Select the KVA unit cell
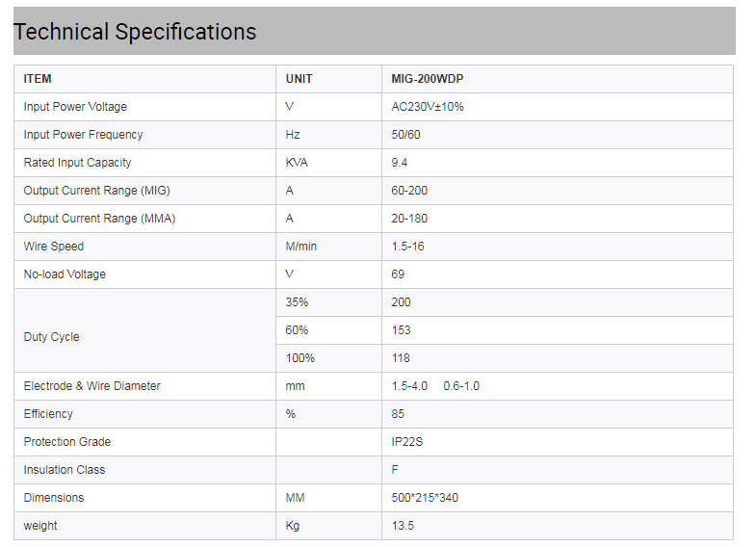This screenshot has height=547, width=756. click(297, 163)
